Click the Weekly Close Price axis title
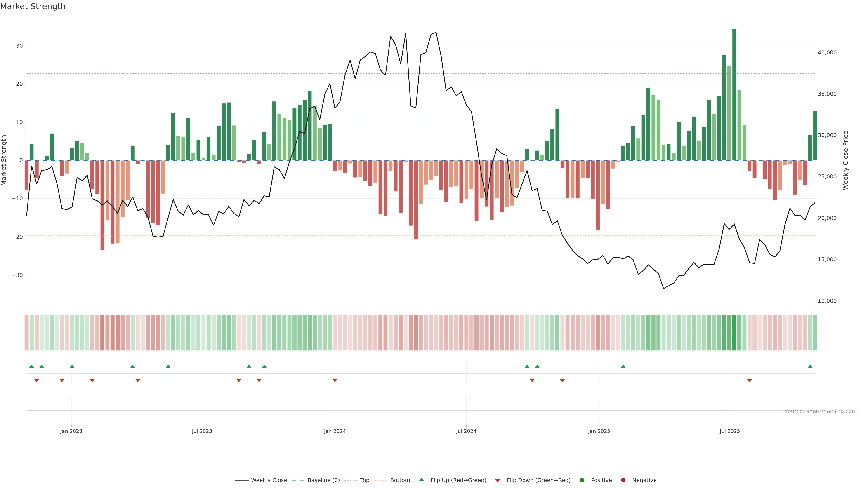Image resolution: width=868 pixels, height=488 pixels. 846,160
